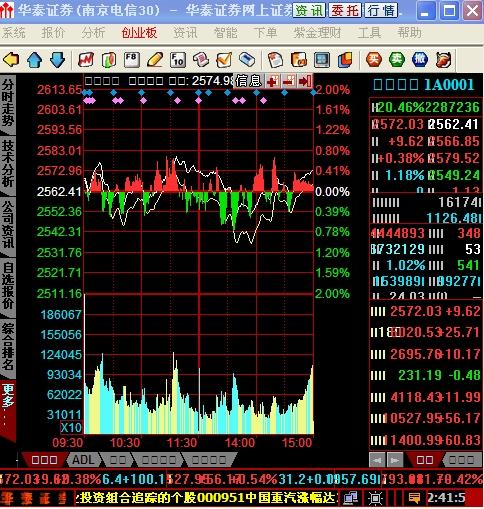484x509 pixels.
Task: Click the orange message bubble status icon
Action: [414, 498]
